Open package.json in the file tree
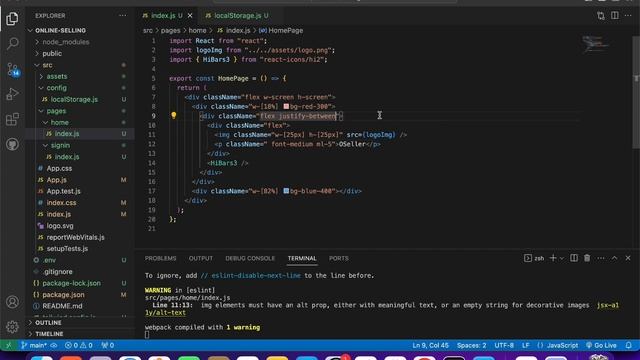Screen dimensions: 640x360 tap(63, 295)
